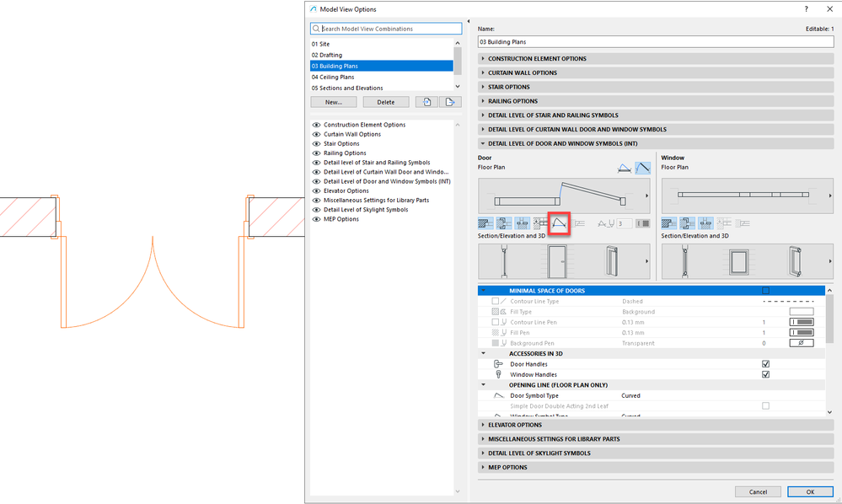
Task: Click the Name field with 03 Building Plans
Action: (x=656, y=42)
